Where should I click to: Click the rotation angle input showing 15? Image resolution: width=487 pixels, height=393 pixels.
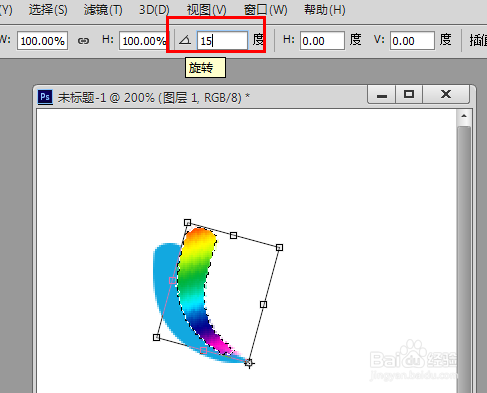click(x=222, y=41)
